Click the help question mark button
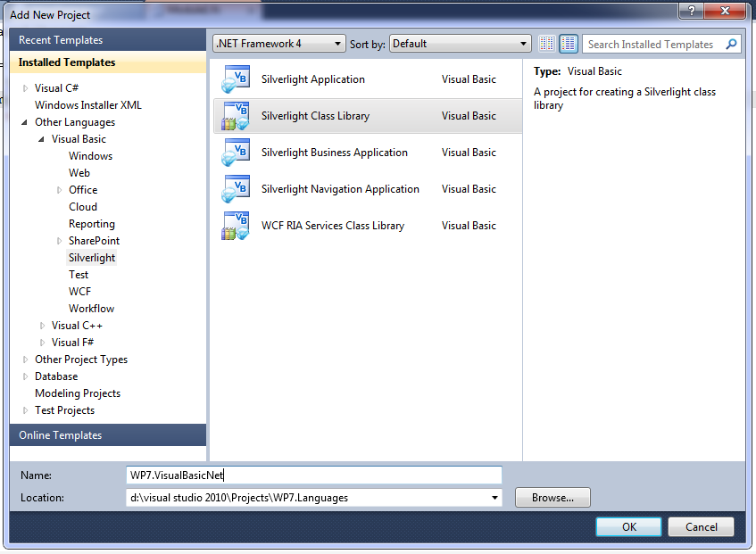Screen dimensions: 756x554 click(692, 11)
